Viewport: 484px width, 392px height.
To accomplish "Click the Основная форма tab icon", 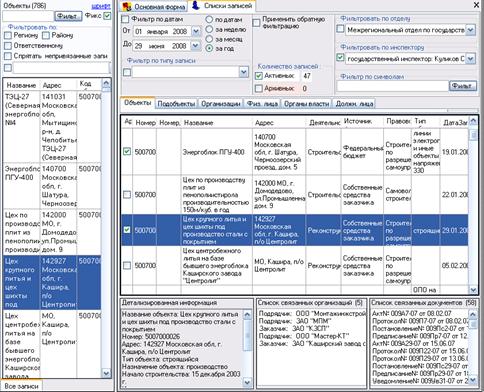I will coord(127,6).
